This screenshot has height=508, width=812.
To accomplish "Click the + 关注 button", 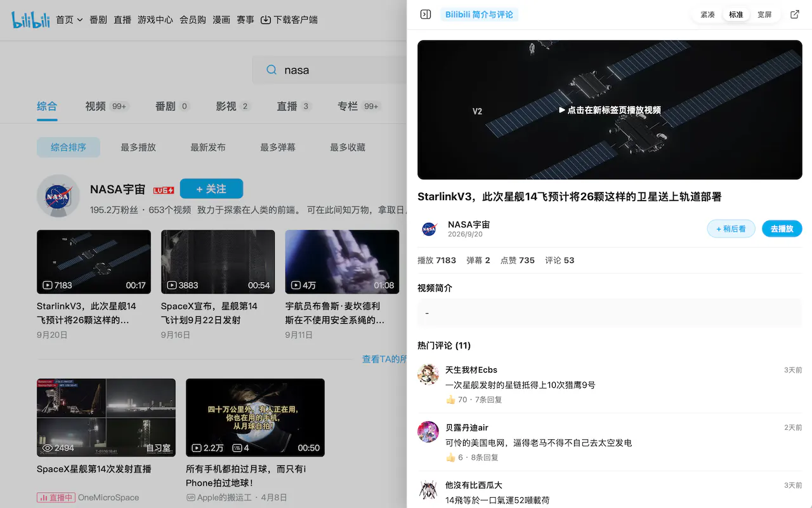I will pyautogui.click(x=211, y=189).
